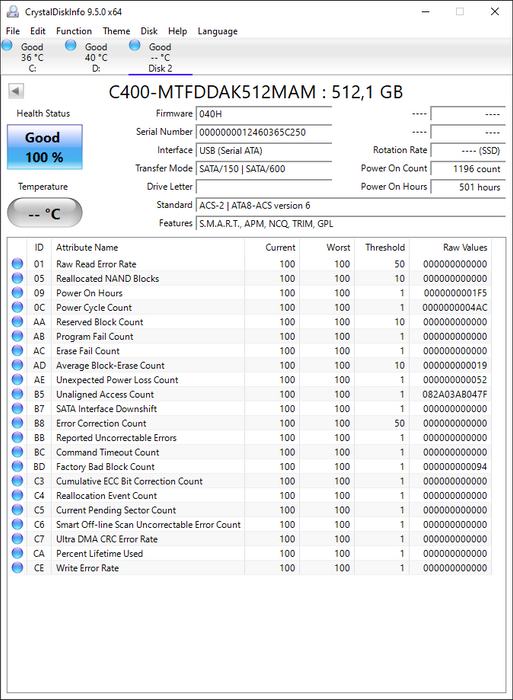Screen dimensions: 513x700
Task: Click raw value 082A03AB047F
Action: point(455,394)
